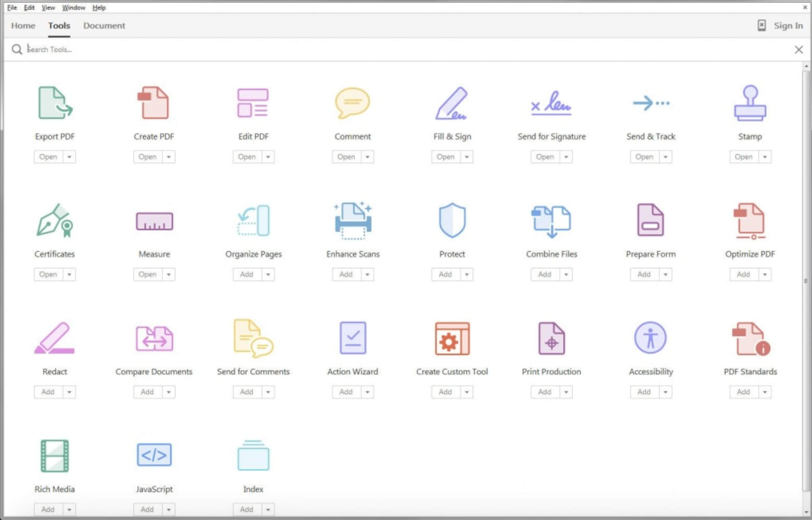Click the Create Custom Tool gear icon
The width and height of the screenshot is (812, 520).
pos(452,340)
